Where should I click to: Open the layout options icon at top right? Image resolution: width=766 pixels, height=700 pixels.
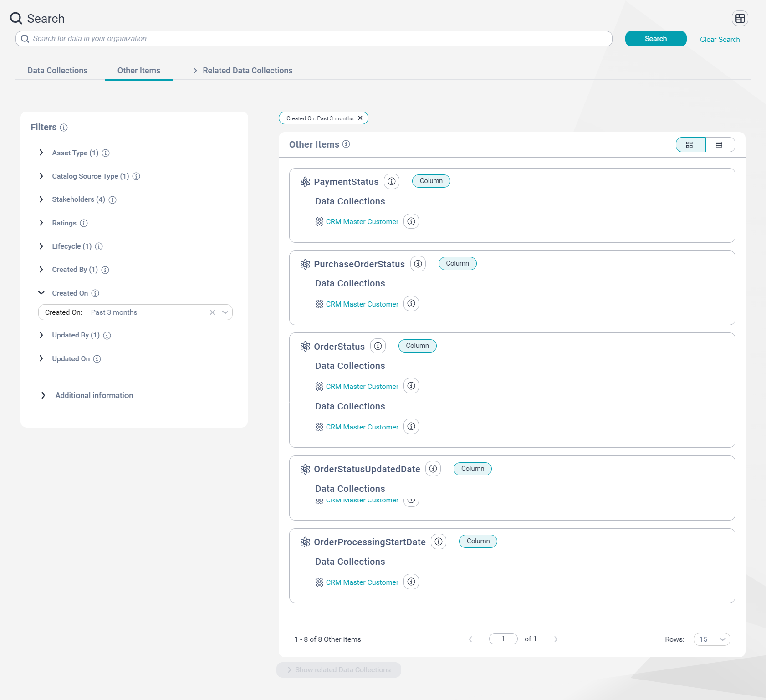[740, 18]
